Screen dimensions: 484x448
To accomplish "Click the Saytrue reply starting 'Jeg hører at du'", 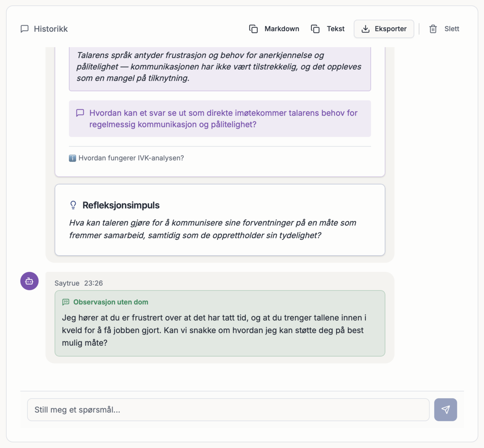I will coord(214,330).
